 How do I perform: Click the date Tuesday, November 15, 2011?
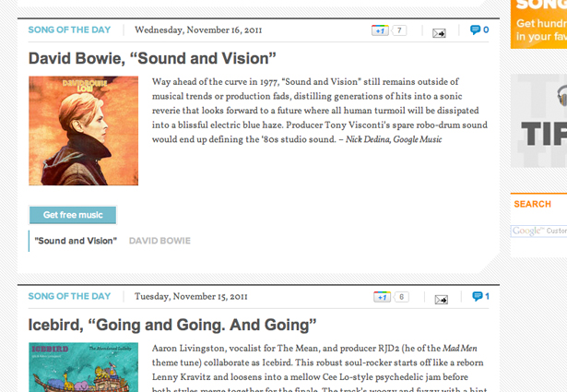(191, 296)
